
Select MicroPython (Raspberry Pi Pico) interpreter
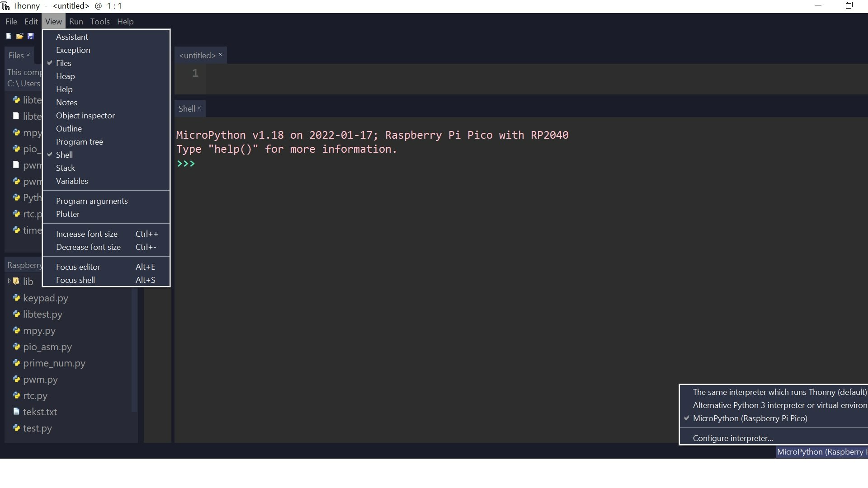[774, 418]
